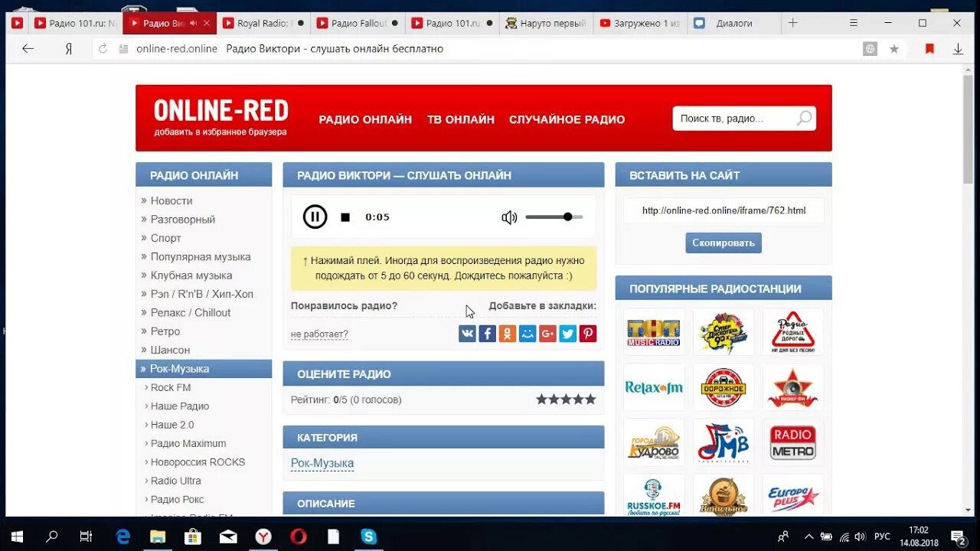Reload the page
This screenshot has height=551, width=980.
(103, 49)
